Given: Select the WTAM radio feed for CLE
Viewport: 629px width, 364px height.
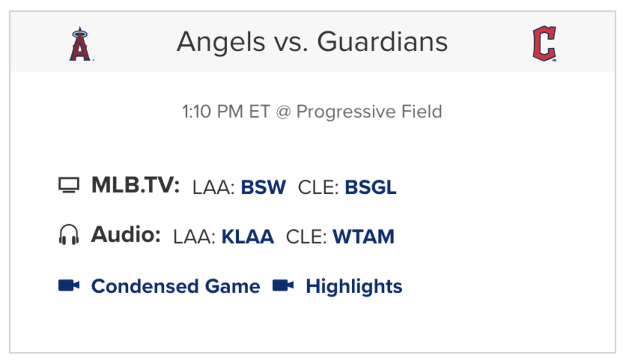Looking at the screenshot, I should coord(363,237).
